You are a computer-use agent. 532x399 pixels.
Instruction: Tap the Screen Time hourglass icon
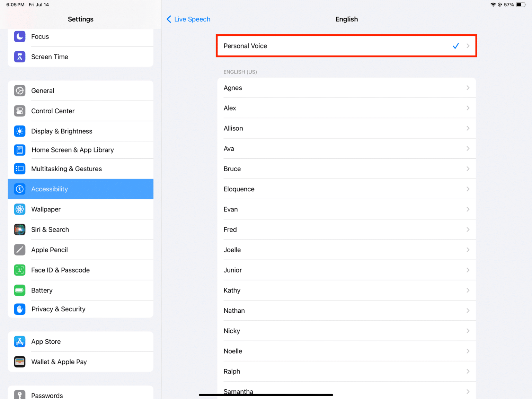tap(20, 57)
